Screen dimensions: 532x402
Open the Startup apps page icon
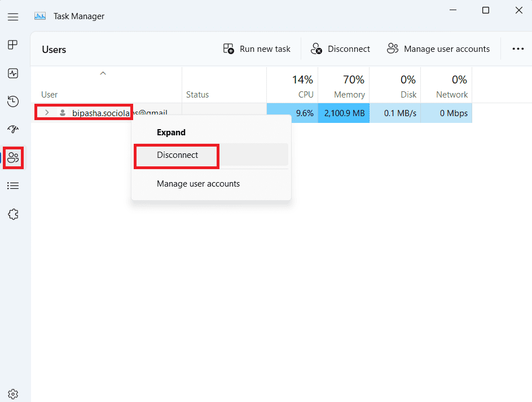(x=13, y=129)
